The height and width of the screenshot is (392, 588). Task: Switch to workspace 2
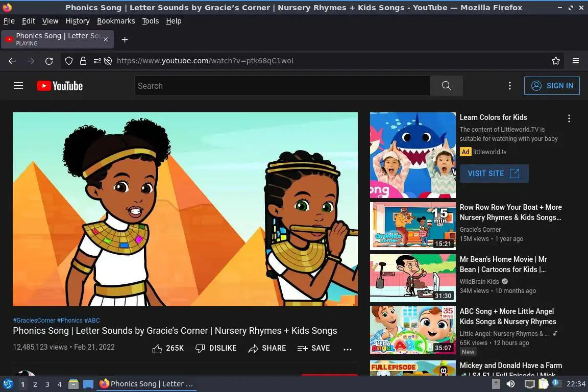pyautogui.click(x=35, y=384)
